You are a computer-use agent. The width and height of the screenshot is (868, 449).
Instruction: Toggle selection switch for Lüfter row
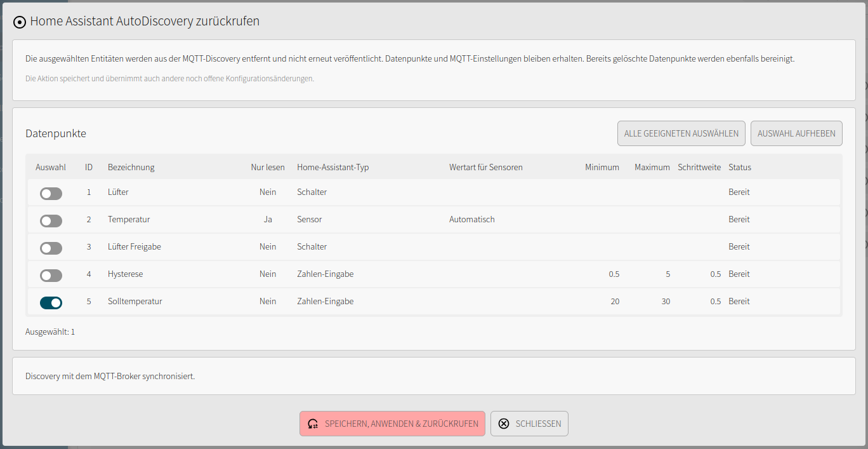51,194
